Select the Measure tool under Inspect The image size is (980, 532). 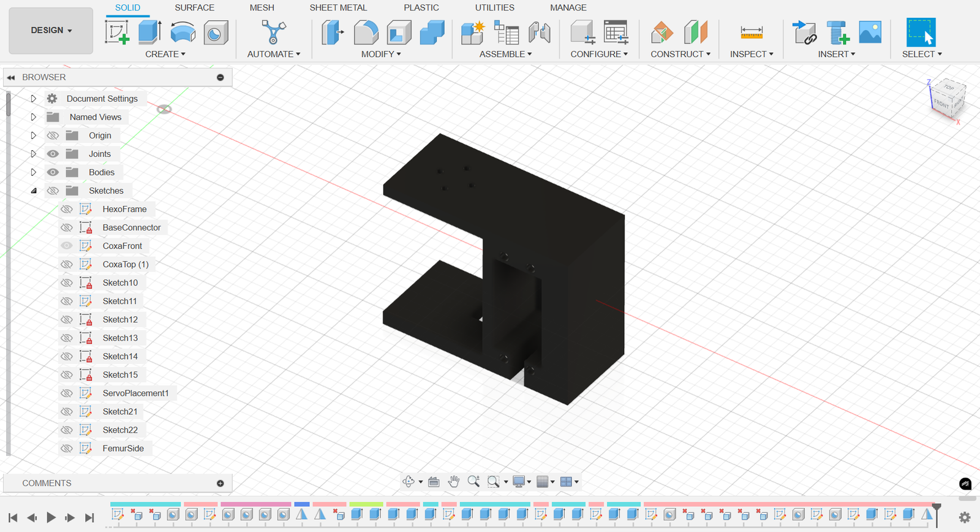pyautogui.click(x=751, y=32)
